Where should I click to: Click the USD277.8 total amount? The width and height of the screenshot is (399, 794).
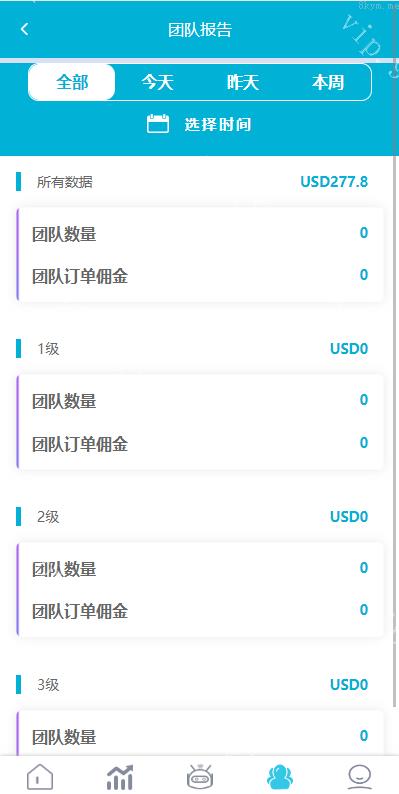coord(334,181)
